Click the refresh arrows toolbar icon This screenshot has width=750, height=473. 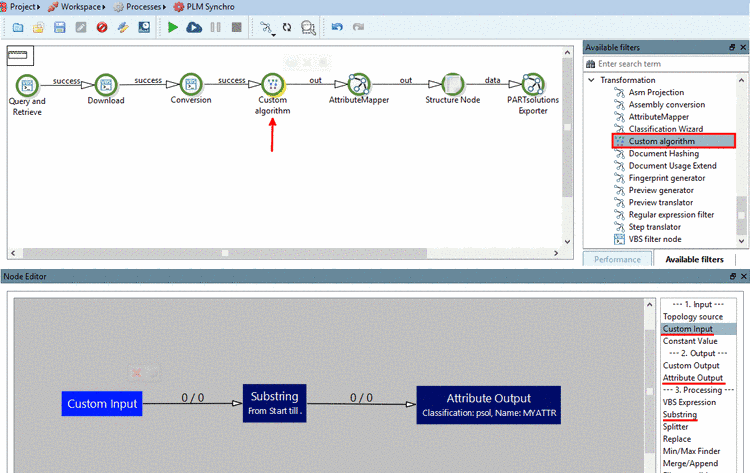[287, 27]
